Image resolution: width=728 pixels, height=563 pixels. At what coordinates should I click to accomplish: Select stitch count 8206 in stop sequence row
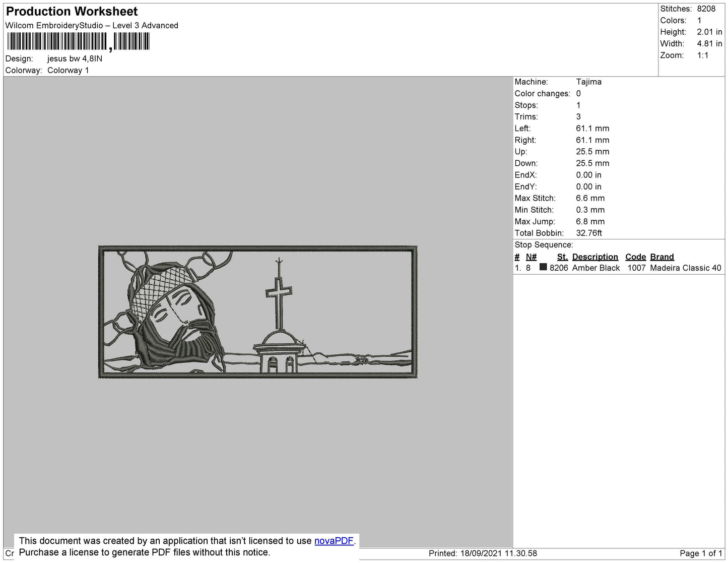click(x=559, y=268)
